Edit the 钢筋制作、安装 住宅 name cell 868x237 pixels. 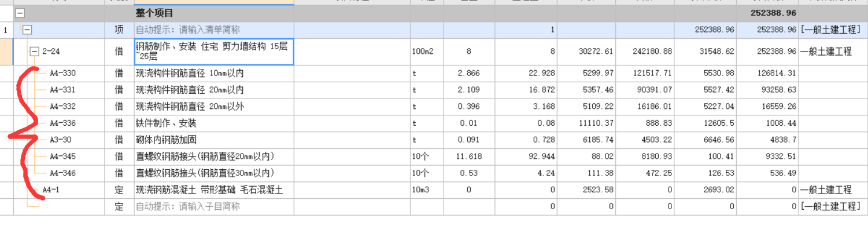[214, 52]
